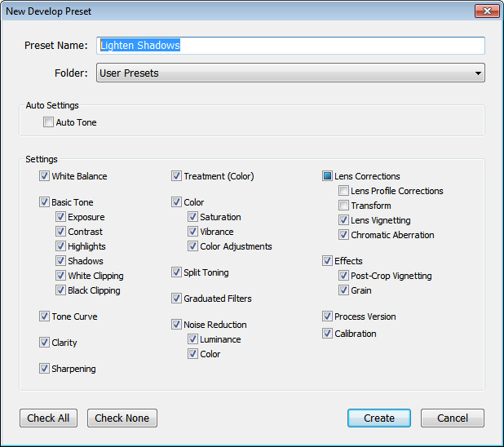
Task: Toggle the Clarity checkbox
Action: tap(44, 342)
